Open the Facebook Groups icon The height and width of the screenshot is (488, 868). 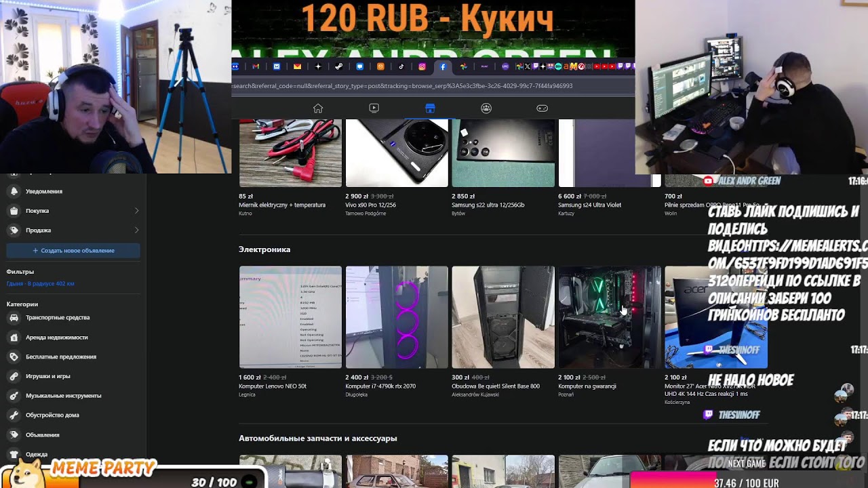(486, 108)
